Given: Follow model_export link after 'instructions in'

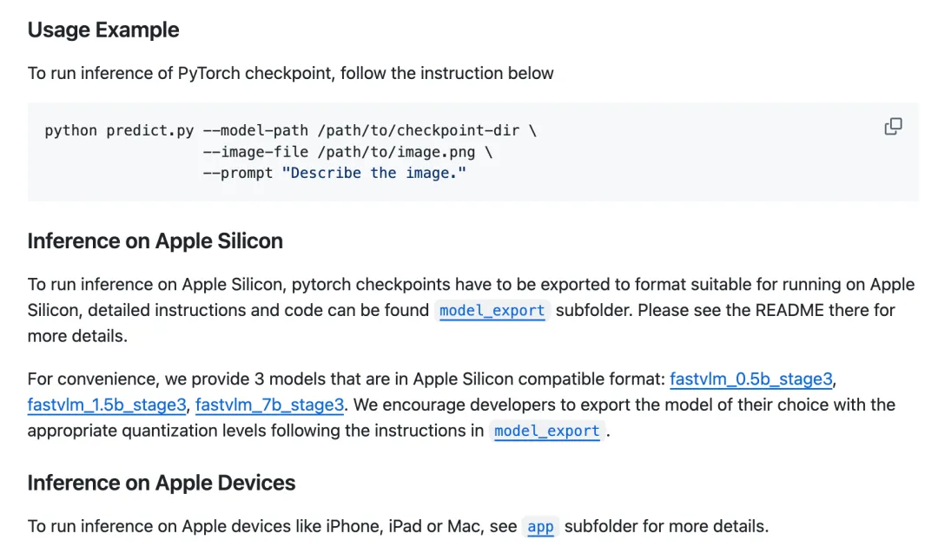Looking at the screenshot, I should pos(547,431).
